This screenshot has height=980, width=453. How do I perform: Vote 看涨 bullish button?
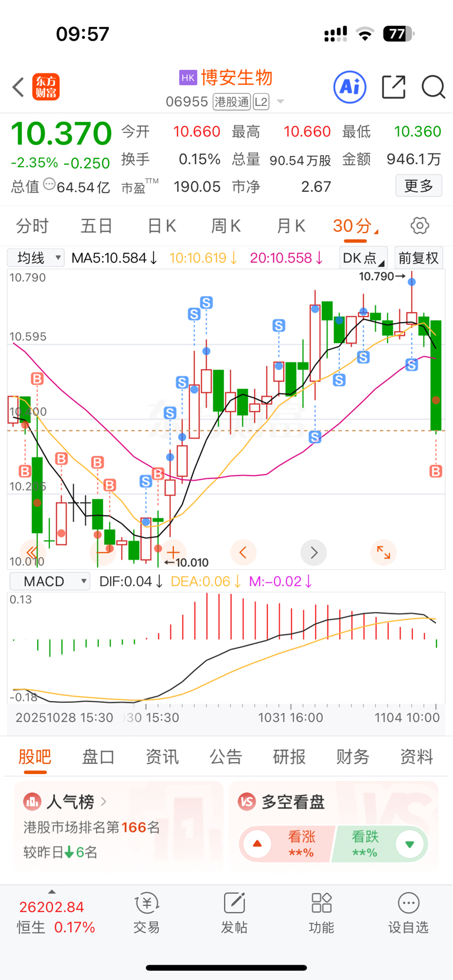click(286, 844)
